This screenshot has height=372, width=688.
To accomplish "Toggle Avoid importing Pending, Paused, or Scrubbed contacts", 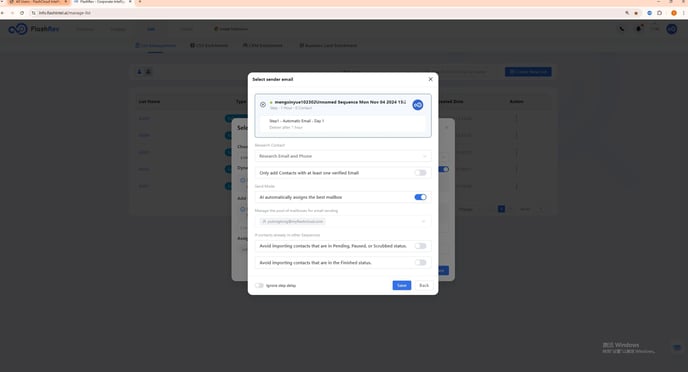I will point(420,246).
